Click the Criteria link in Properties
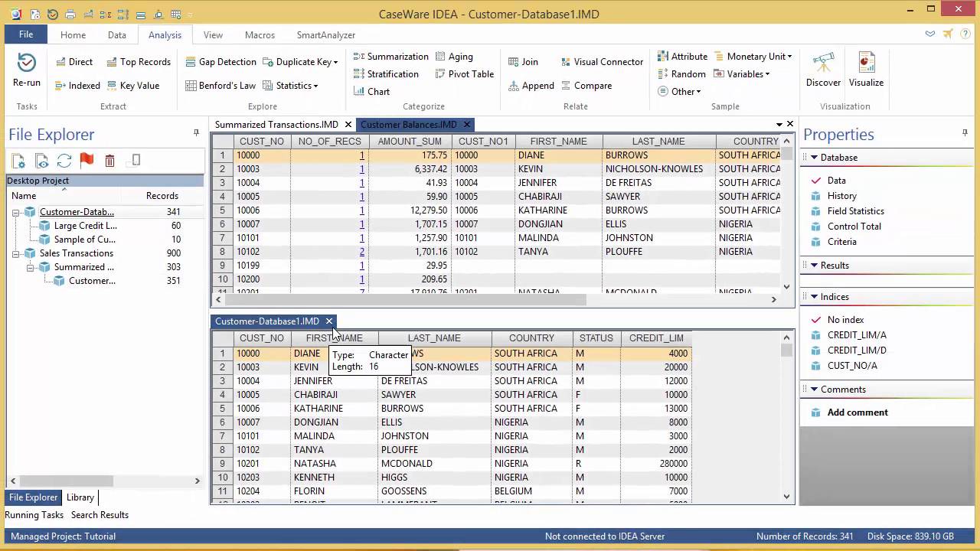The width and height of the screenshot is (980, 551). pos(842,242)
